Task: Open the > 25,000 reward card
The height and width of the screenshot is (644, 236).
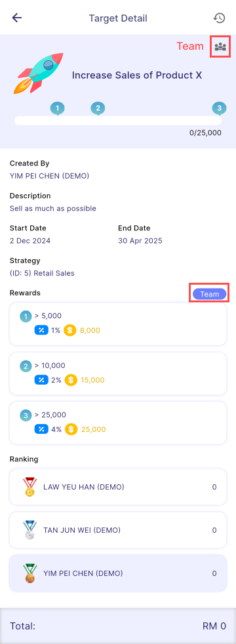Action: (x=118, y=423)
